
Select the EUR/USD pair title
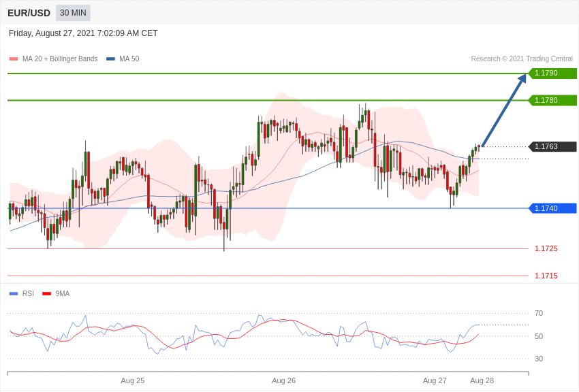(x=29, y=14)
